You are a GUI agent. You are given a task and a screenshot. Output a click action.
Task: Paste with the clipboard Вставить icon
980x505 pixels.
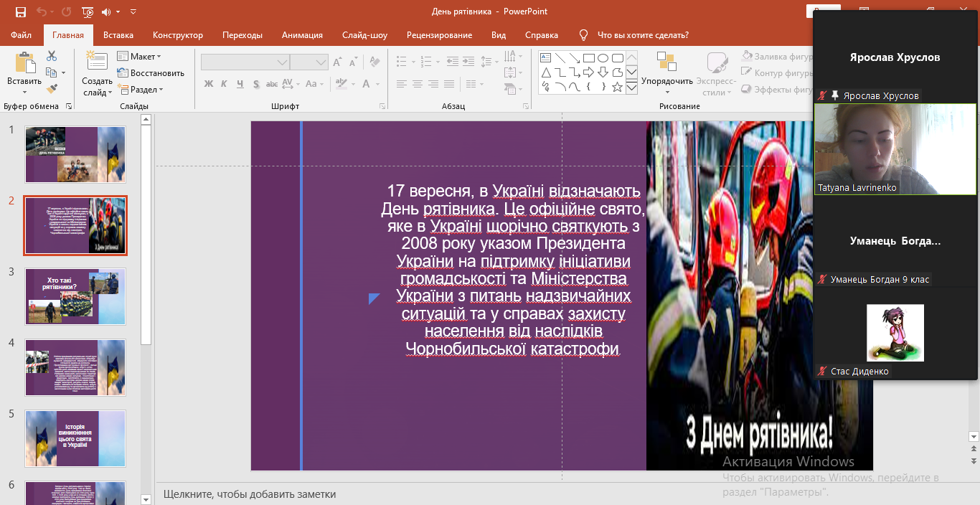(24, 62)
